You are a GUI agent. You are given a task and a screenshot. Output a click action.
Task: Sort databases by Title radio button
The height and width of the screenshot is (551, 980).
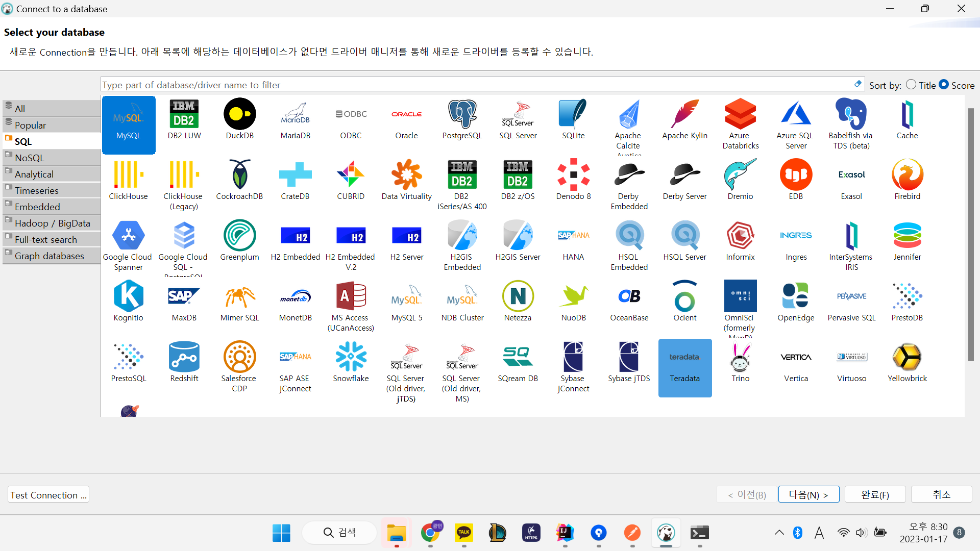911,85
